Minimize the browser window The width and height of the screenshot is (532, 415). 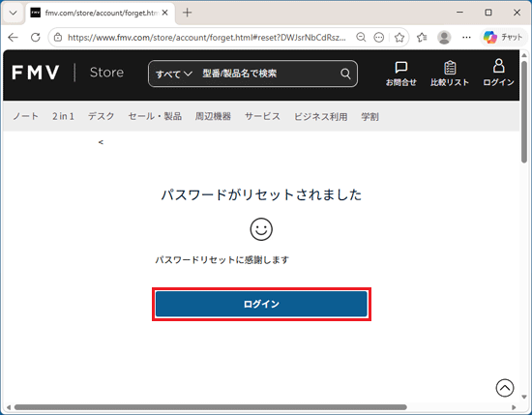click(459, 13)
